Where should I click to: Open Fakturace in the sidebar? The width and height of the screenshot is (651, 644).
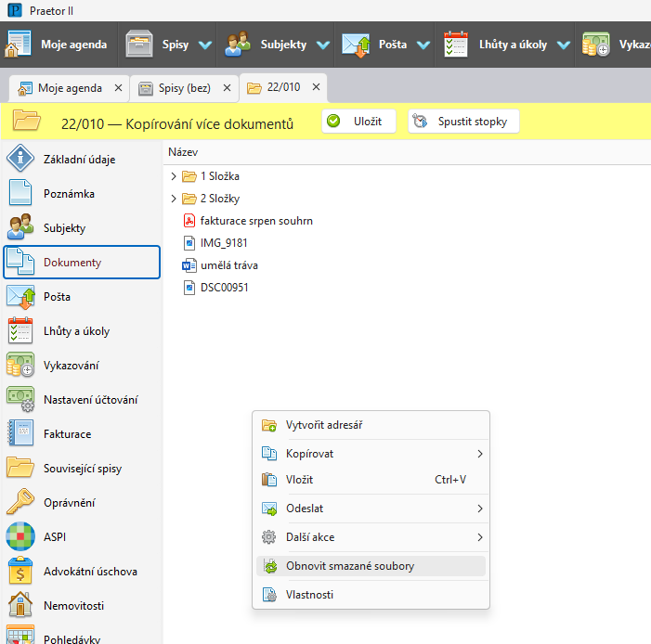pyautogui.click(x=82, y=434)
